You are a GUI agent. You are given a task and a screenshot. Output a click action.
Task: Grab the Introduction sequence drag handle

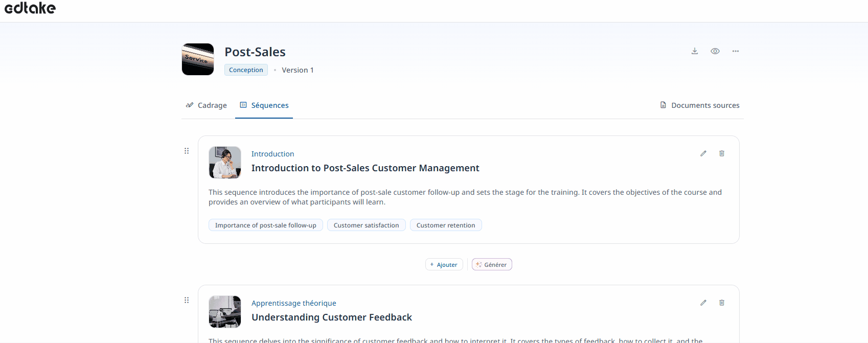tap(187, 151)
